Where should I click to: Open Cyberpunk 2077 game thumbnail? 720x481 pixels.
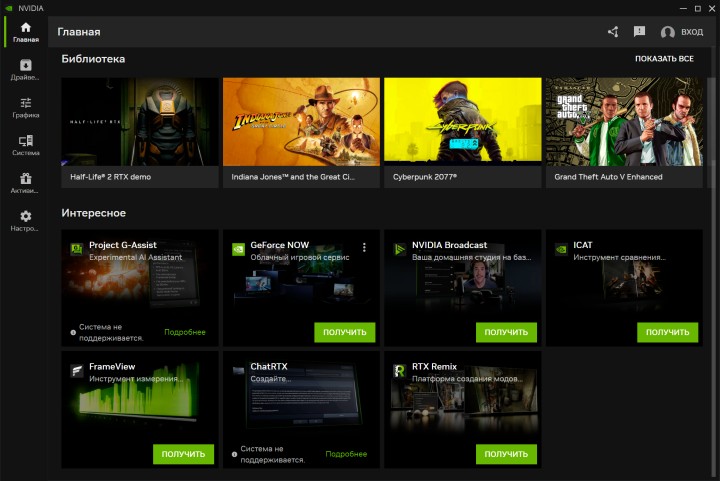click(463, 120)
